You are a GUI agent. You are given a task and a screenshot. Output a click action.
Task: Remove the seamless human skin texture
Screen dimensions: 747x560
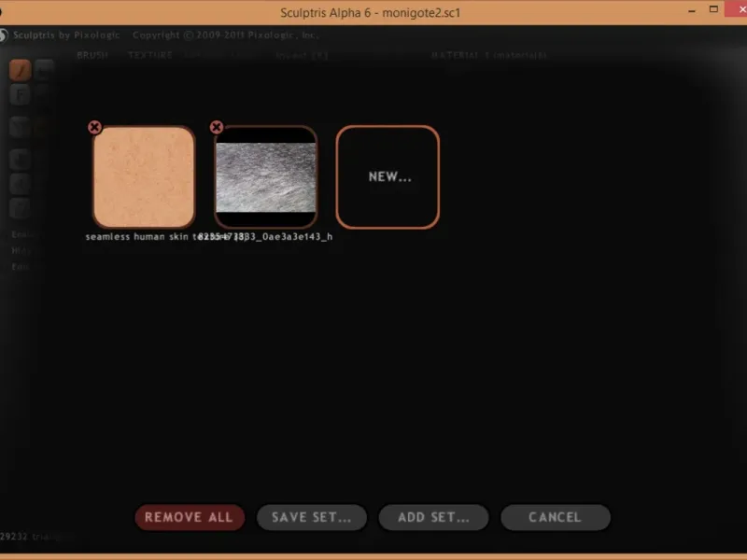click(94, 127)
